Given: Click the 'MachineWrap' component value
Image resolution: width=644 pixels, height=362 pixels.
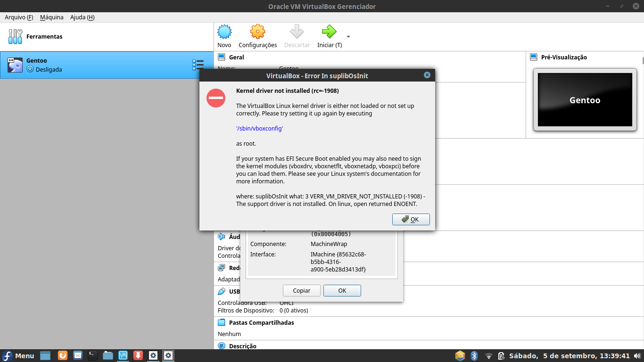Looking at the screenshot, I should tap(329, 244).
